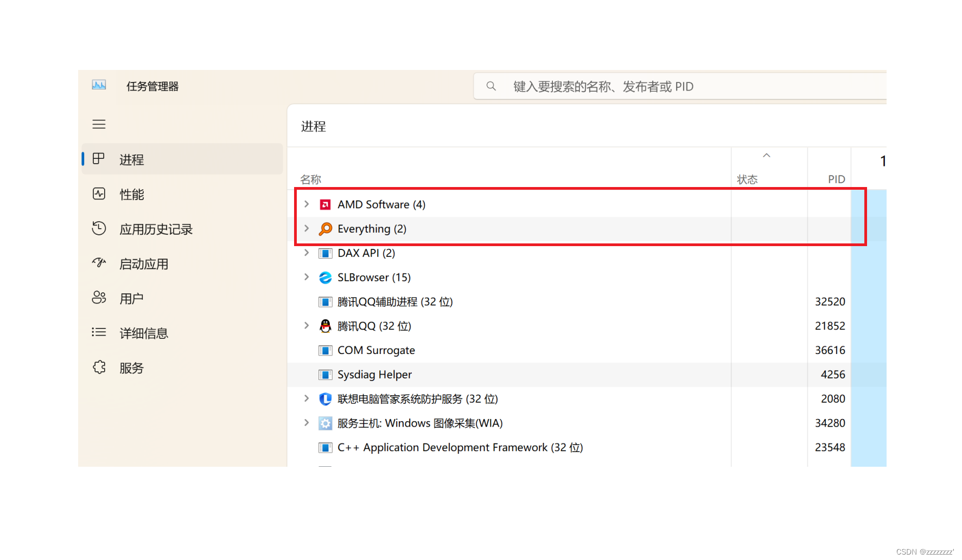The image size is (962, 560).
Task: Expand the AMD Software process group
Action: pyautogui.click(x=307, y=204)
